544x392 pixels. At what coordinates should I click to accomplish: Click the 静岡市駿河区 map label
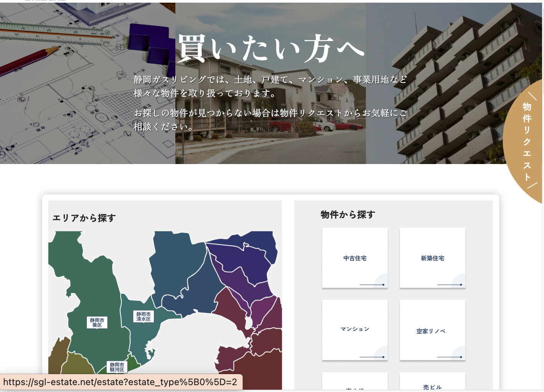117,367
